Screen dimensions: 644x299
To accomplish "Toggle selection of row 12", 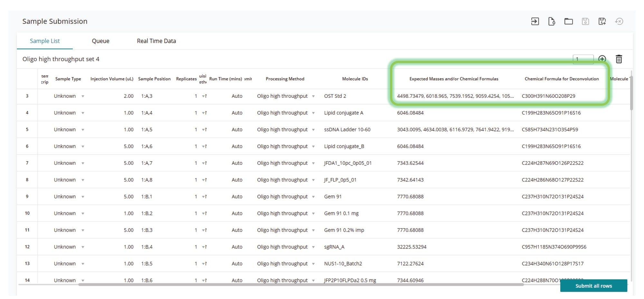I will pos(27,247).
